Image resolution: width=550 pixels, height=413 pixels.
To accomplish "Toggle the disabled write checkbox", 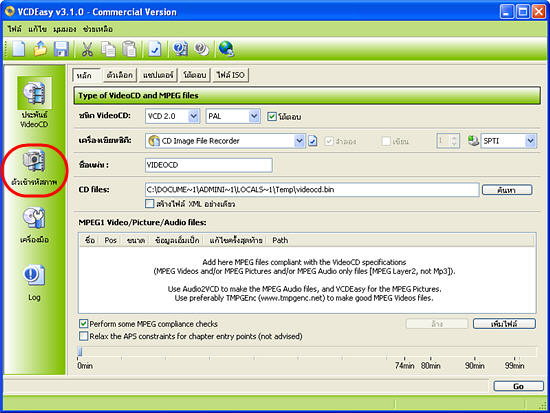I will tap(386, 141).
